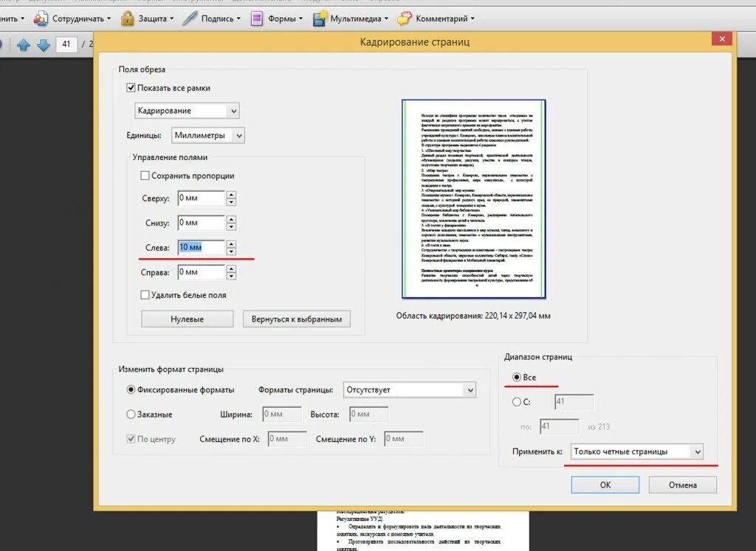The image size is (756, 551).
Task: Click the Ширина width input field
Action: [282, 415]
